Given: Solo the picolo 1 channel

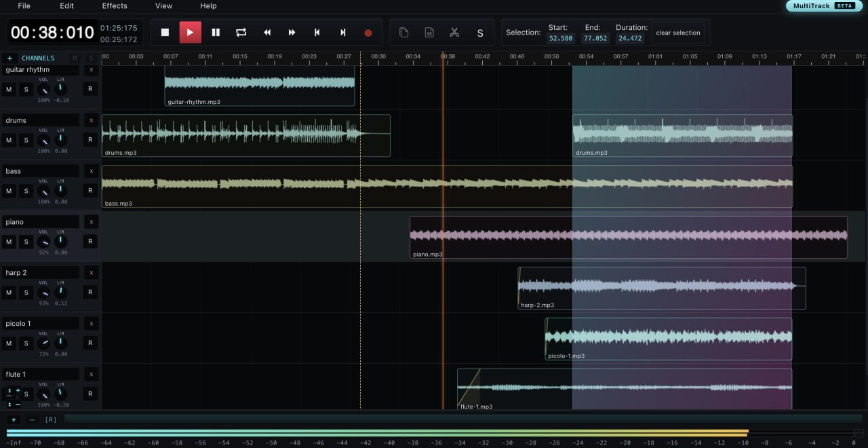Looking at the screenshot, I should [x=26, y=343].
